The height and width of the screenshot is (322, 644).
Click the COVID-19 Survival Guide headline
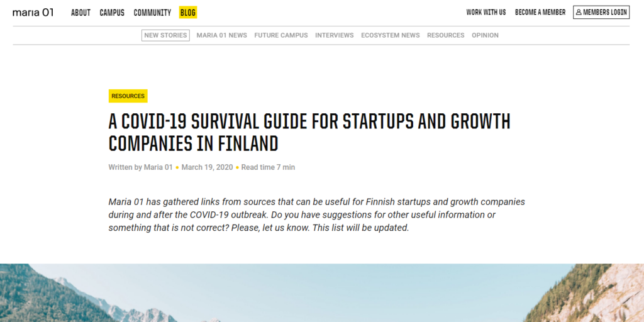click(x=309, y=132)
